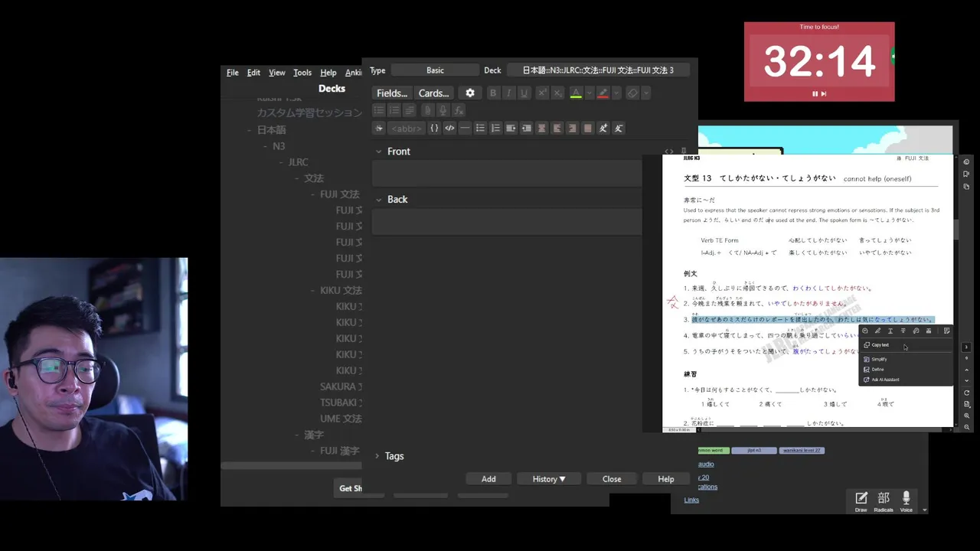Click the Fields... button
This screenshot has width=980, height=551.
point(392,93)
